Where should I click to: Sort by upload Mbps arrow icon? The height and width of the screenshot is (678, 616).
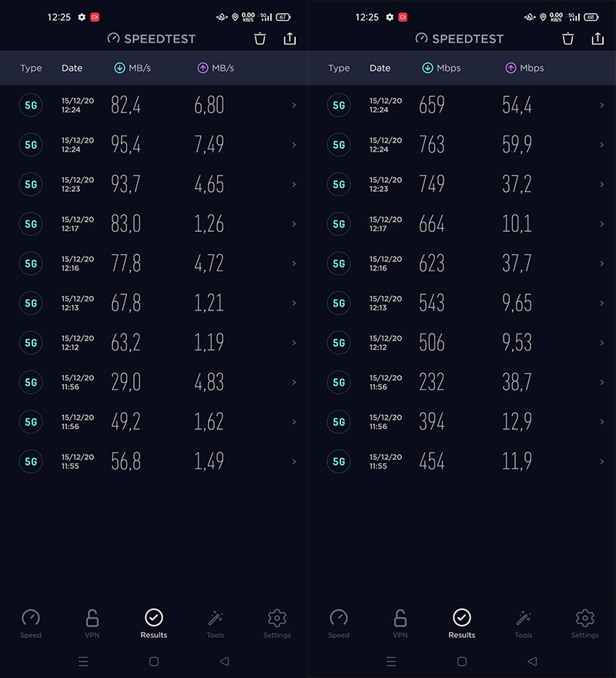pyautogui.click(x=511, y=68)
